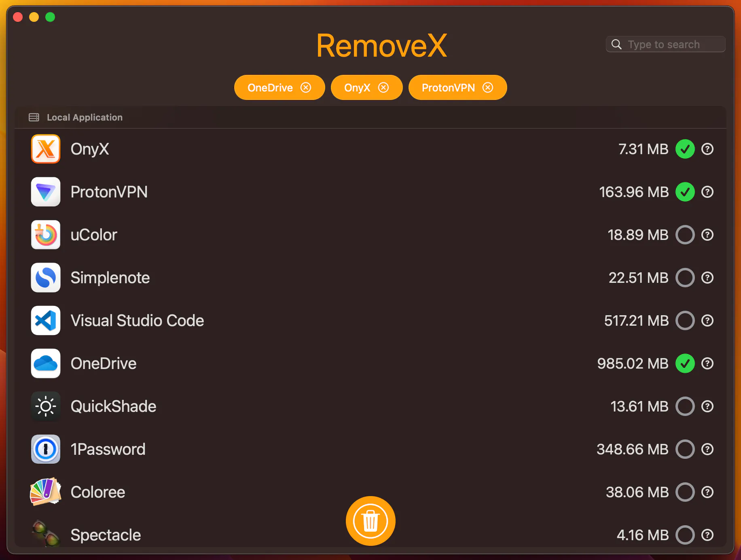This screenshot has width=741, height=560.
Task: Click the ProtonVPN selected tag pill
Action: click(x=457, y=87)
